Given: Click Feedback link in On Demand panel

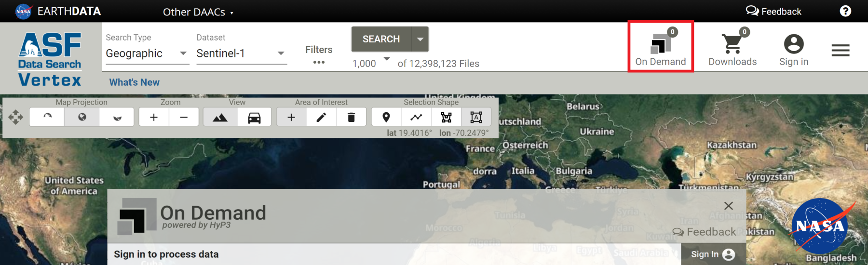Looking at the screenshot, I should [x=705, y=232].
